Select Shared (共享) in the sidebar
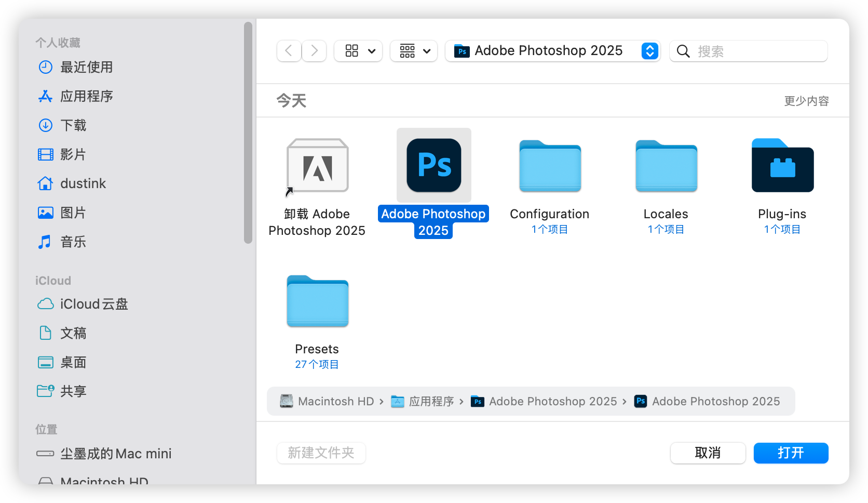This screenshot has width=868, height=503. coord(62,391)
